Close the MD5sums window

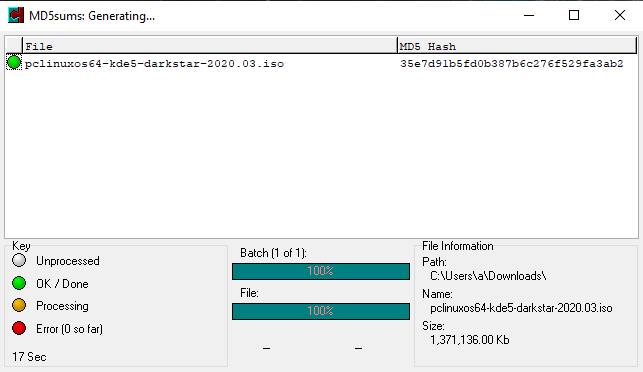point(620,16)
